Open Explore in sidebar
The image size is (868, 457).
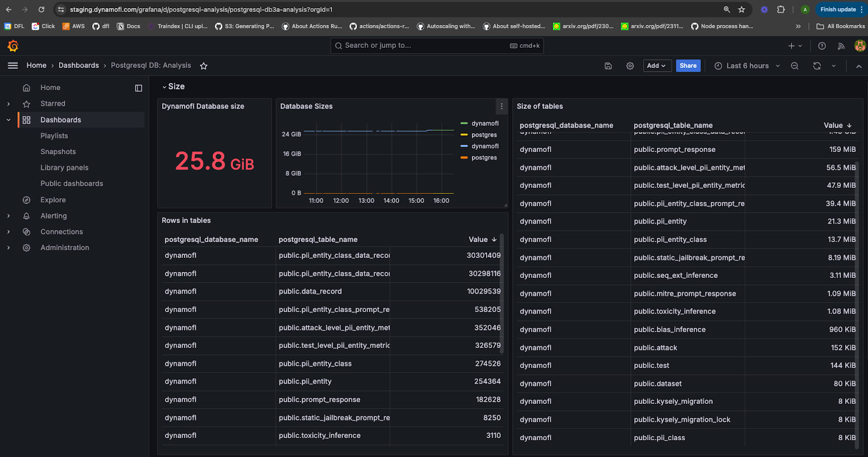pyautogui.click(x=53, y=200)
